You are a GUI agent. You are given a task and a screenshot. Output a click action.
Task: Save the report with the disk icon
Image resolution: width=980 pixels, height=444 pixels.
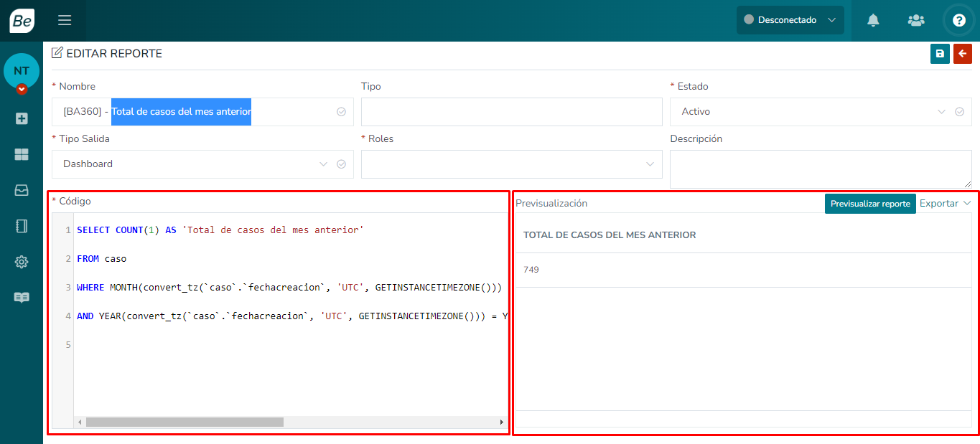(940, 54)
